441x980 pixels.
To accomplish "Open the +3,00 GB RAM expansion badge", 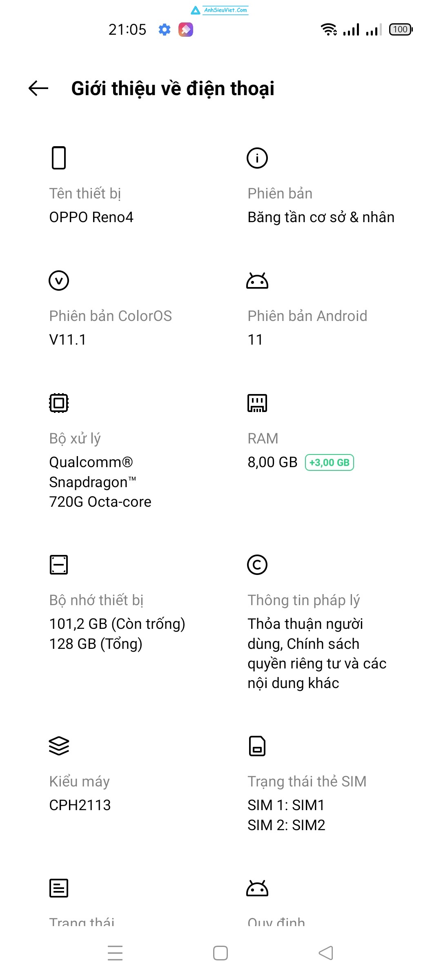I will (x=330, y=463).
